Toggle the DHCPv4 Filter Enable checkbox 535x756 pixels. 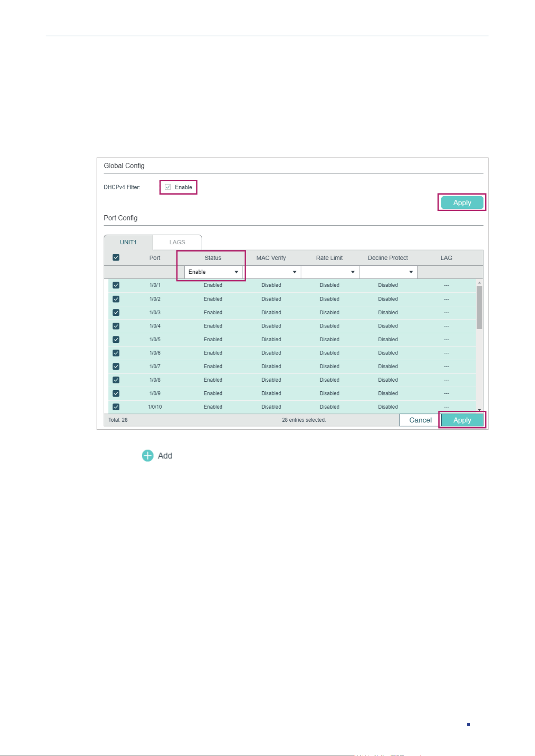(x=168, y=187)
